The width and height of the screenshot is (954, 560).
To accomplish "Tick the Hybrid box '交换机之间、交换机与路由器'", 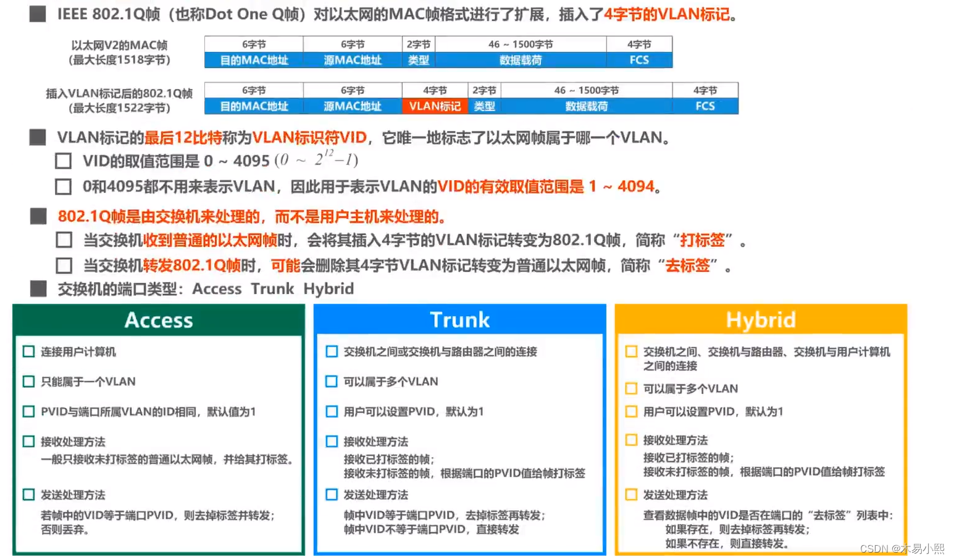I will (631, 351).
